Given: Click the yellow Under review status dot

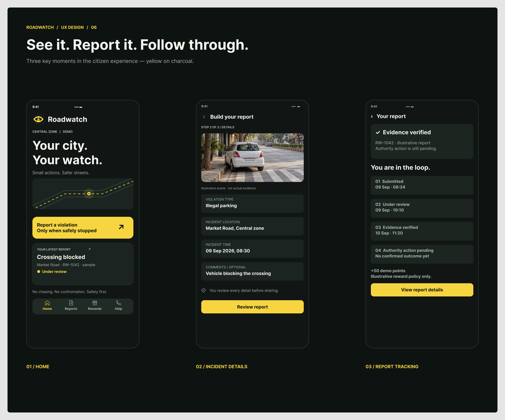Looking at the screenshot, I should 39,272.
